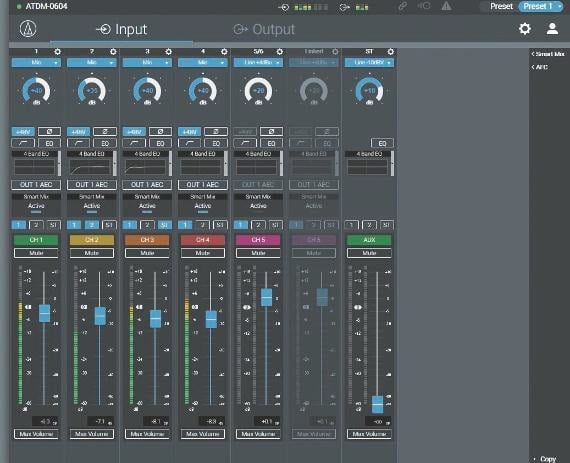Click the Copy button
Screen dimensions: 570x463
tap(548, 459)
